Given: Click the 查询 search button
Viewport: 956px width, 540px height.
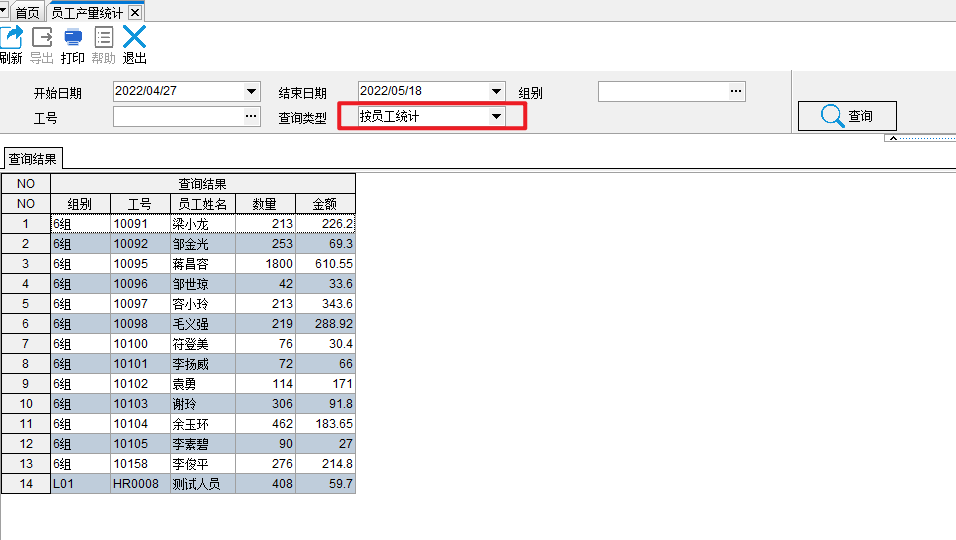Looking at the screenshot, I should (x=847, y=116).
